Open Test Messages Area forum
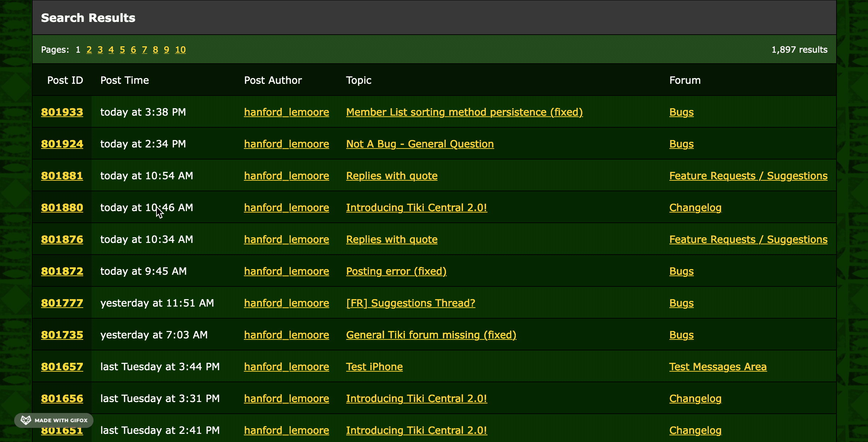This screenshot has width=868, height=442. [718, 367]
